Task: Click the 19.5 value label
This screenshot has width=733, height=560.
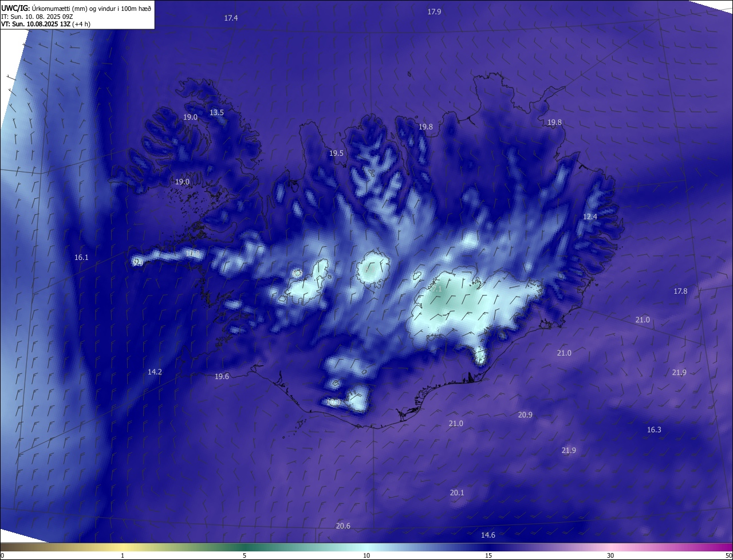Action: 336,153
